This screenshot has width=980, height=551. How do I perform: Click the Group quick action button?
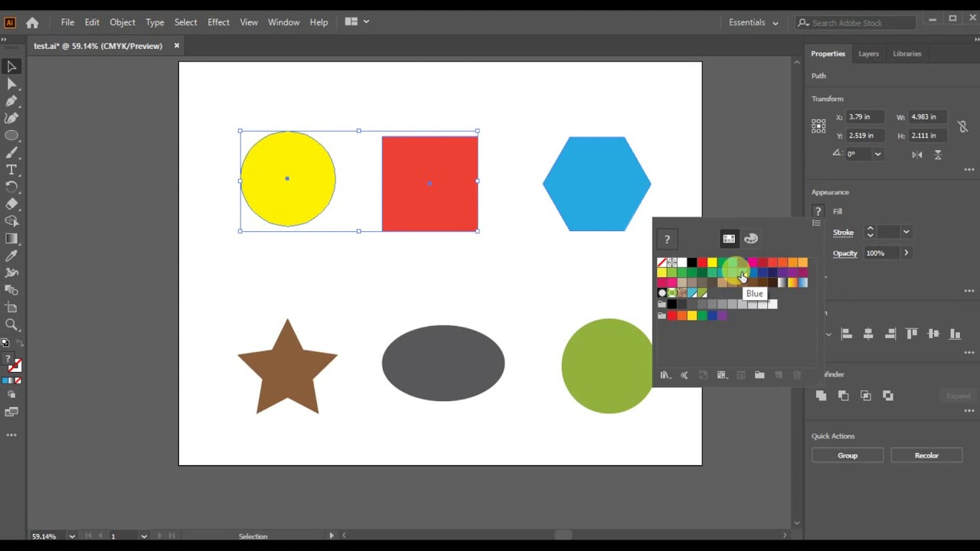tap(848, 455)
